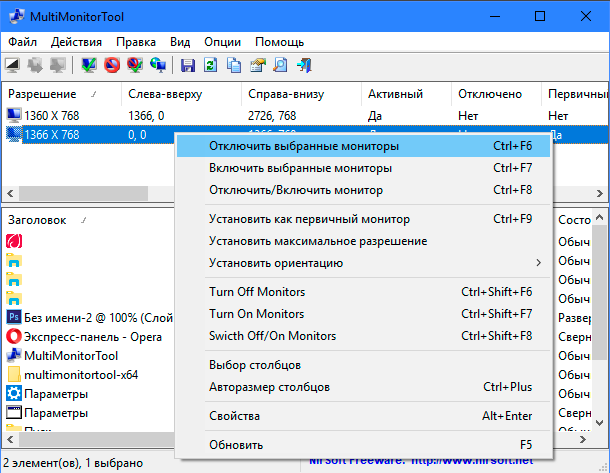The height and width of the screenshot is (473, 610).
Task: Click the blue gear Параметры icon
Action: [14, 393]
